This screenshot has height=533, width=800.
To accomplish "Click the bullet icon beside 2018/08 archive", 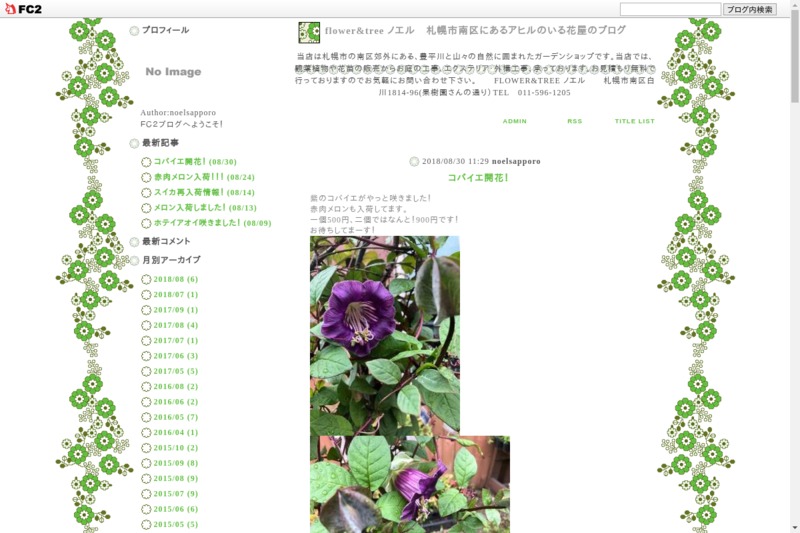I will click(x=146, y=279).
